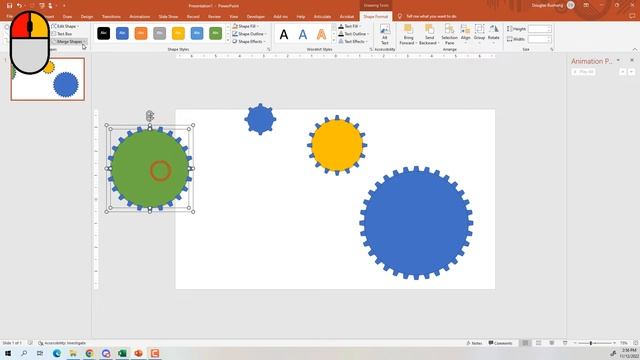Click Tell me what you want to do
This screenshot has height=360, width=640.
(x=431, y=16)
